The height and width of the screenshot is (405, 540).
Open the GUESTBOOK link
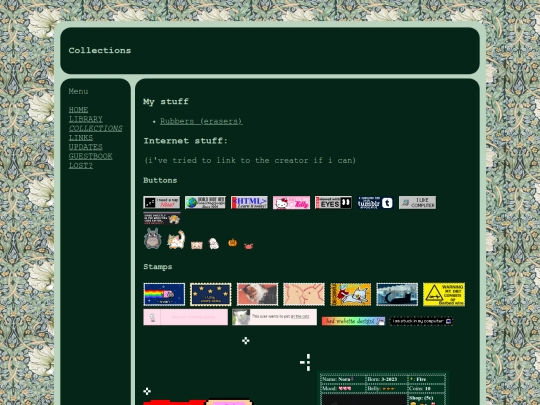(x=90, y=156)
